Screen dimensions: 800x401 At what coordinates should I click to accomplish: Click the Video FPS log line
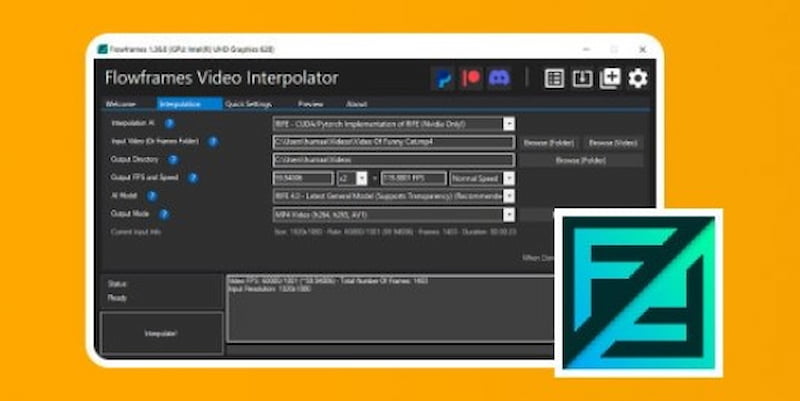click(328, 281)
